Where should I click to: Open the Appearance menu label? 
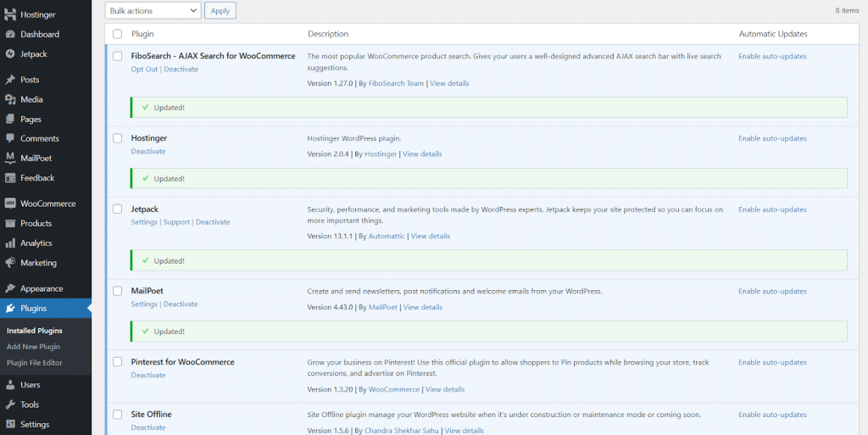pos(42,288)
